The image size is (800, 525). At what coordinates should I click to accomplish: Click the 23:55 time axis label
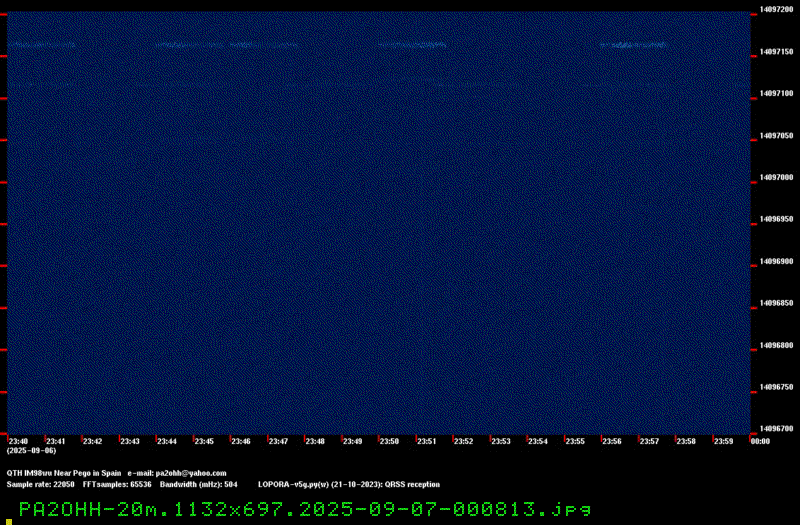tap(575, 441)
